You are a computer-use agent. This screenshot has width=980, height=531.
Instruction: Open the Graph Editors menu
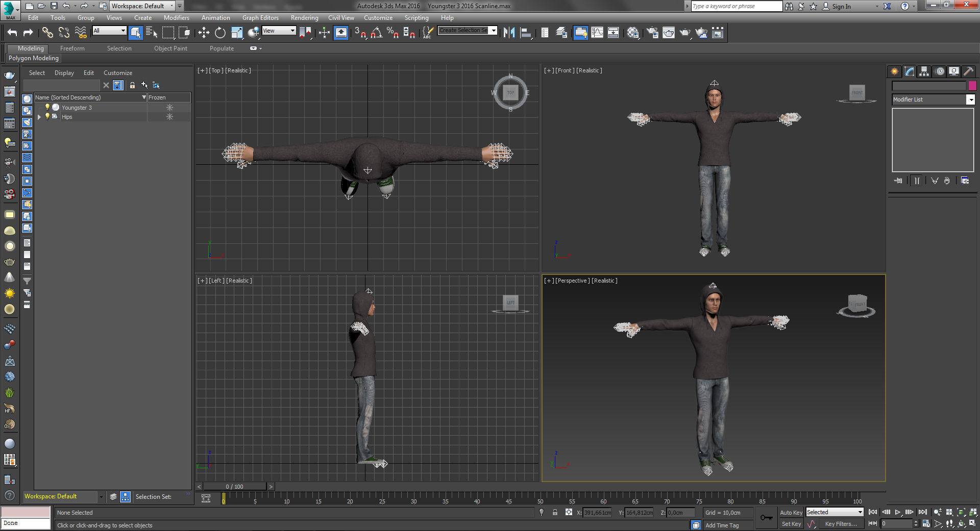[x=260, y=18]
